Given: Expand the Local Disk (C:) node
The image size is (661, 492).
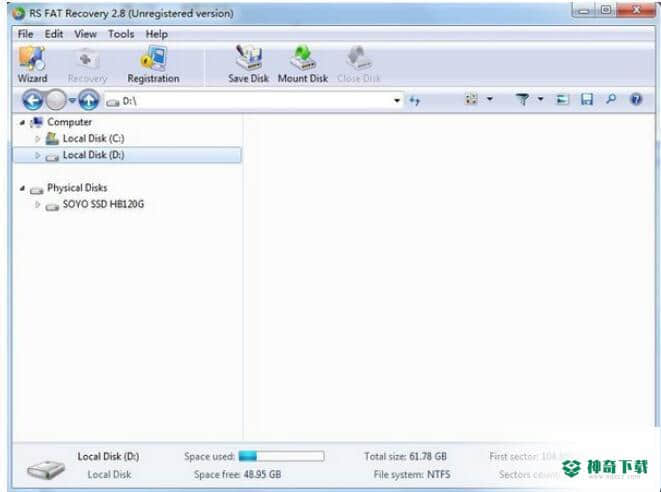Looking at the screenshot, I should pyautogui.click(x=37, y=139).
